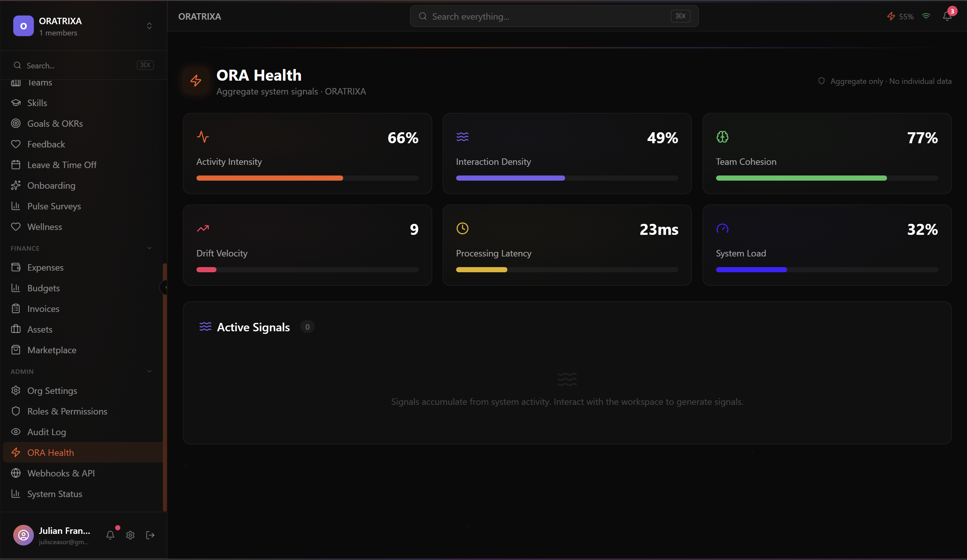Click the Leave & Time Off calendar icon

[x=16, y=165]
